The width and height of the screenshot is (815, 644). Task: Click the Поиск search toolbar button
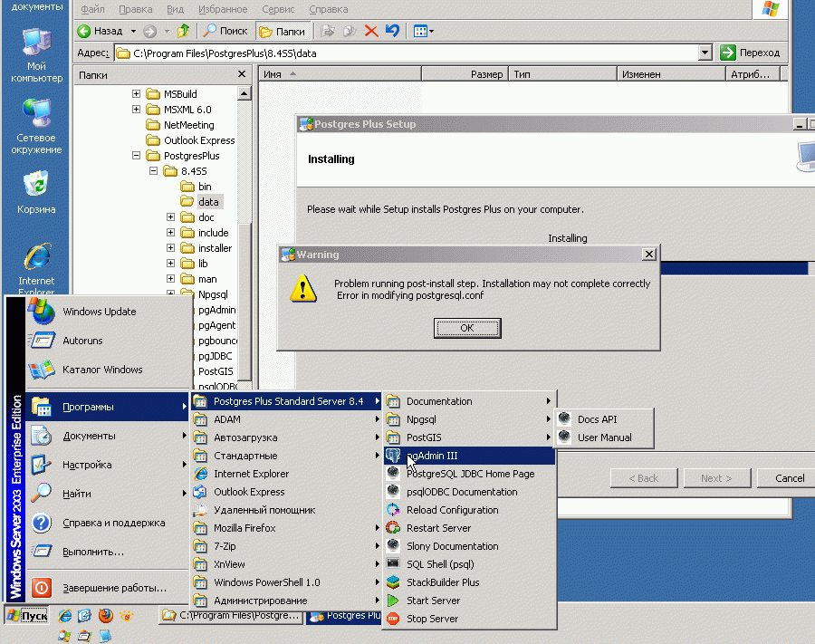coord(225,31)
